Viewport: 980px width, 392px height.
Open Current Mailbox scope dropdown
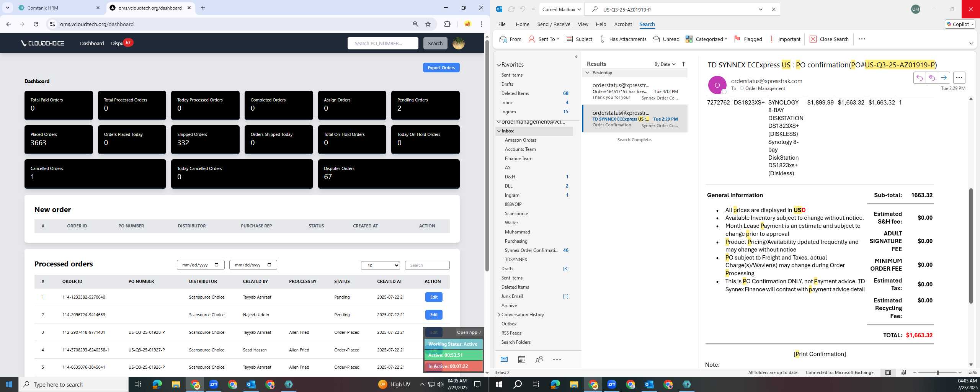coord(561,9)
